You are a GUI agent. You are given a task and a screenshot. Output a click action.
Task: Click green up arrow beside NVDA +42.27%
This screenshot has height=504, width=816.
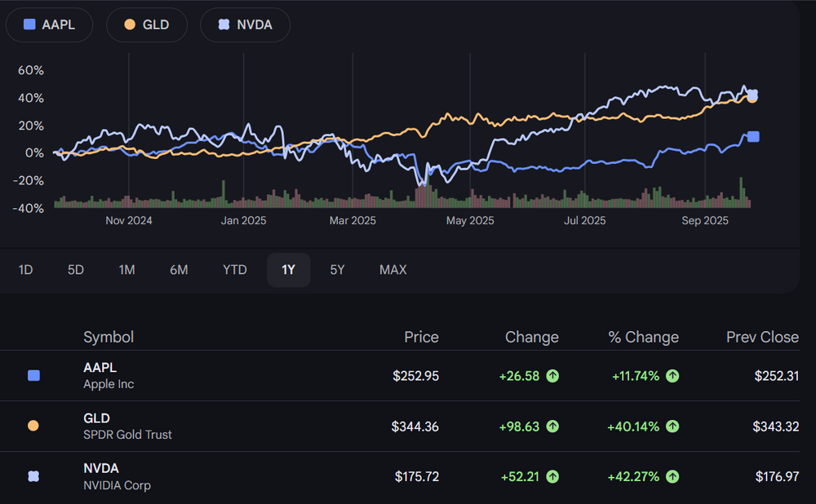672,476
